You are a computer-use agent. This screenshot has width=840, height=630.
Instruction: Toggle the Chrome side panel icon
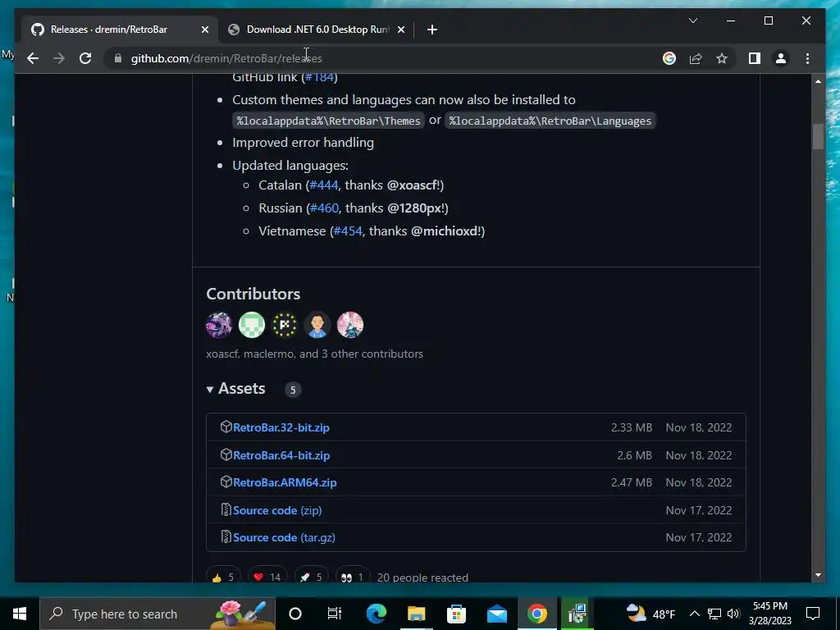pos(755,58)
